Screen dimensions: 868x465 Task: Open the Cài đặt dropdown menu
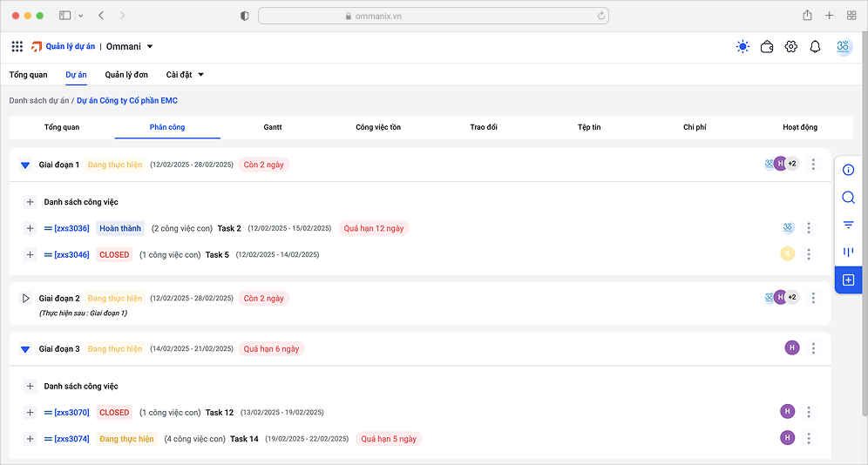click(185, 75)
